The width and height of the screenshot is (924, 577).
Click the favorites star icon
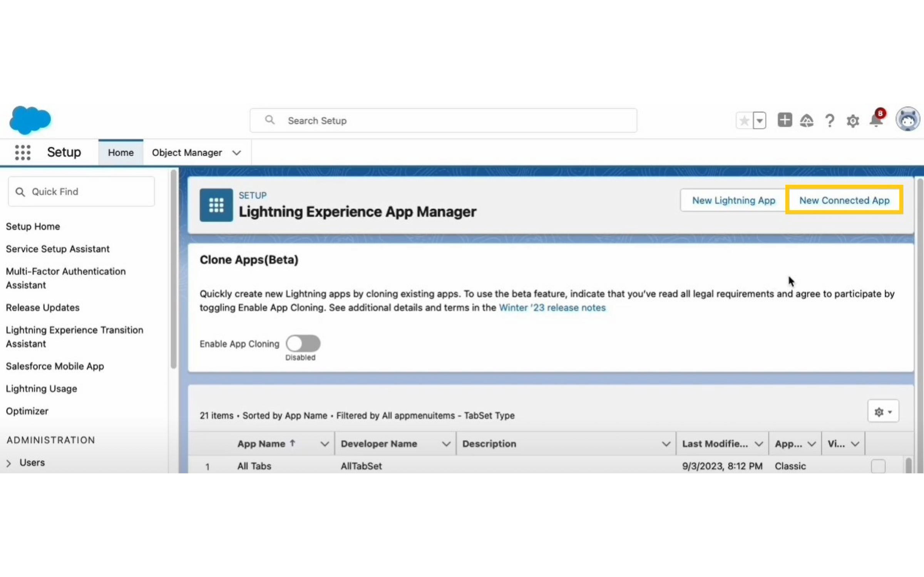[744, 121]
